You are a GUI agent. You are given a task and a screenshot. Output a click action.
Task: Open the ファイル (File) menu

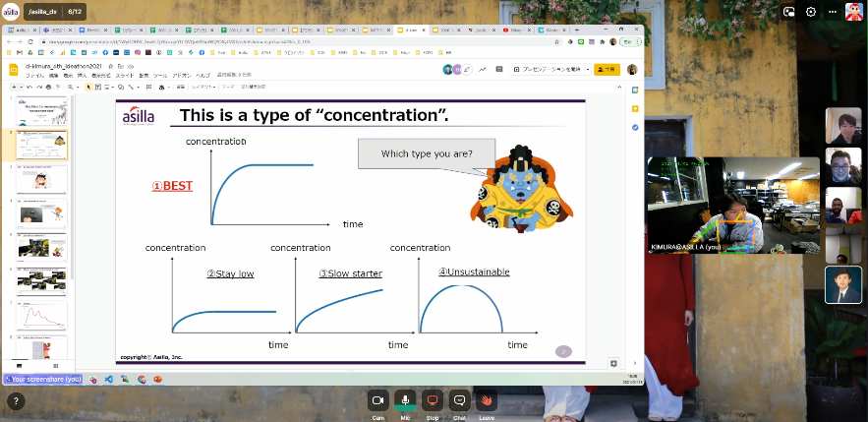34,75
